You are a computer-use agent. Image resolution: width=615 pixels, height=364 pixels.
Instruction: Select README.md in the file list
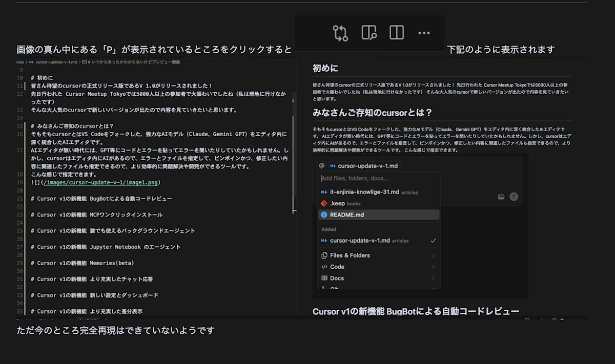[x=379, y=215]
